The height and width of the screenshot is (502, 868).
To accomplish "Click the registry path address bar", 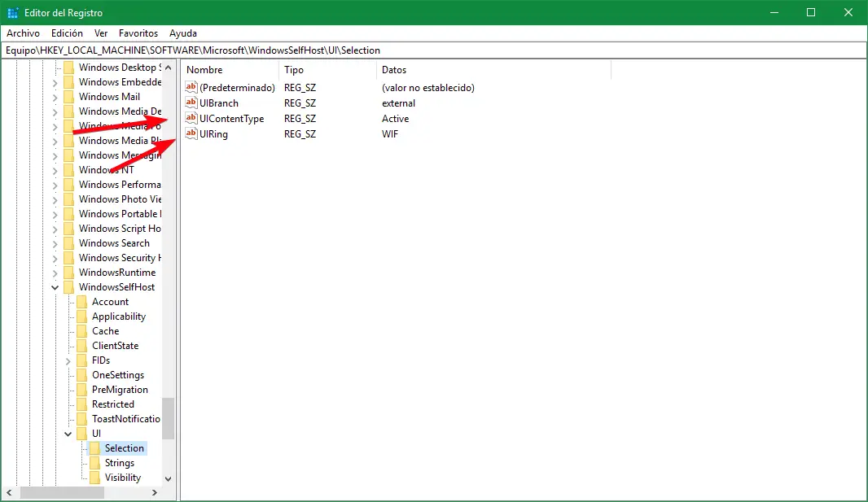I will [x=434, y=50].
